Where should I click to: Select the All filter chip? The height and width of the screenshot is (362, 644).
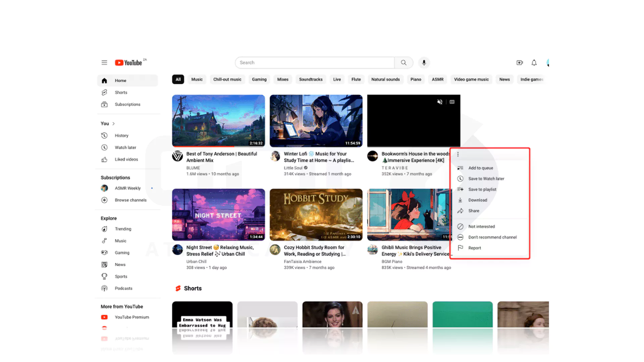[178, 79]
